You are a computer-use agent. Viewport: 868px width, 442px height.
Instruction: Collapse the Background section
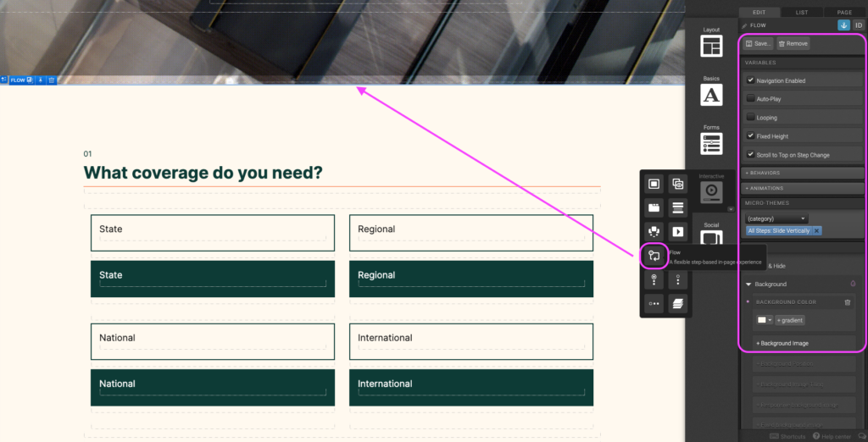(748, 285)
